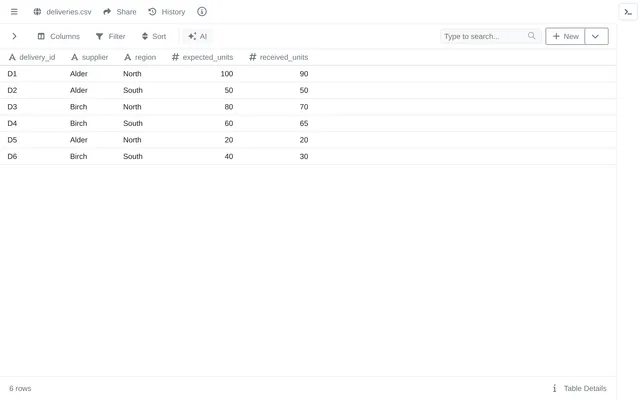This screenshot has height=400, width=640.
Task: Click the magnifier search icon
Action: pyautogui.click(x=531, y=36)
